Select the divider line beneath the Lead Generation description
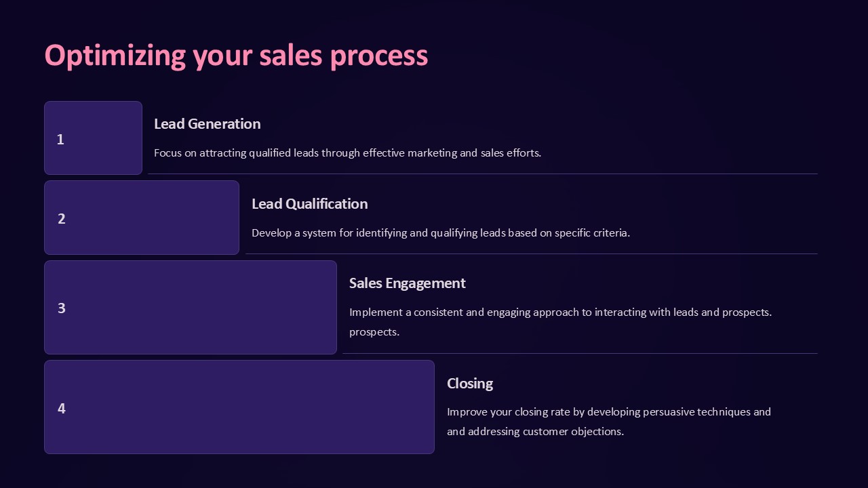This screenshot has width=868, height=488. pos(483,174)
